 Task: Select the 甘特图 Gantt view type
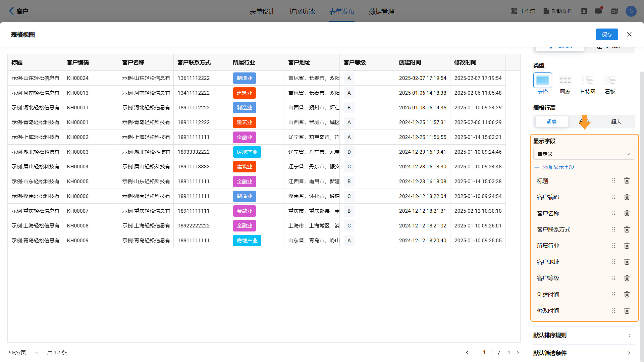click(587, 84)
